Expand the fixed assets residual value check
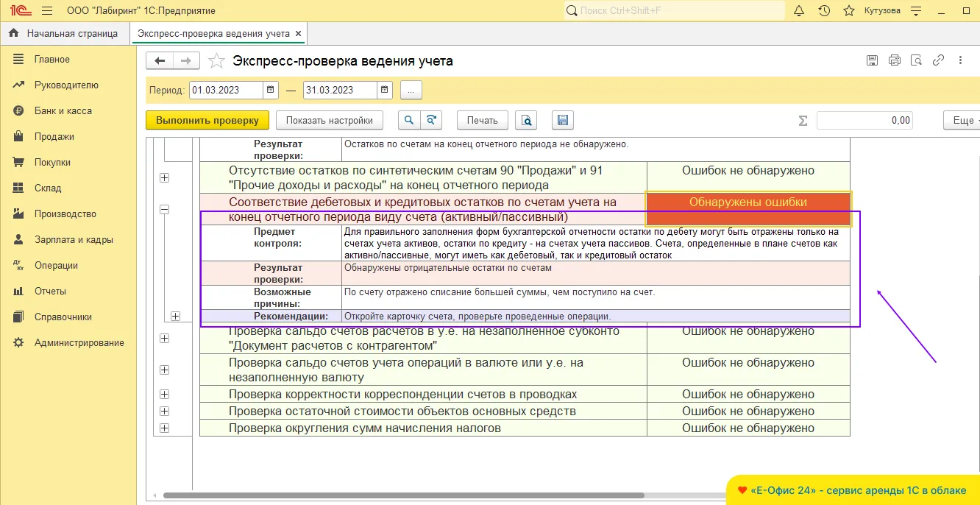 (164, 412)
